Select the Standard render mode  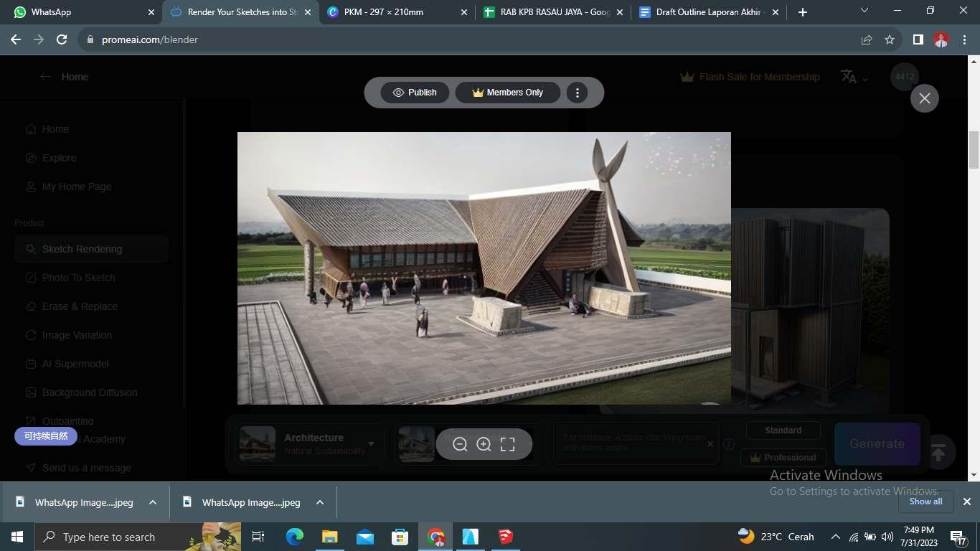pos(783,430)
